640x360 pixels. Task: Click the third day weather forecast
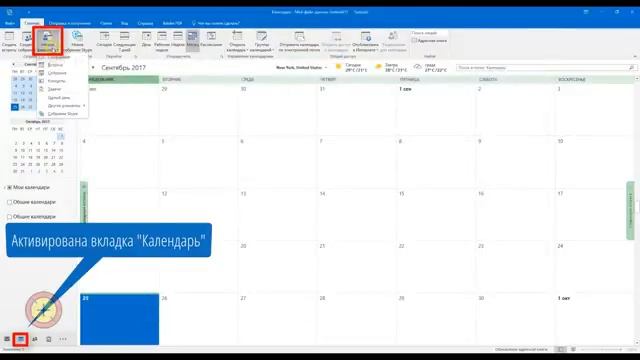coord(430,67)
